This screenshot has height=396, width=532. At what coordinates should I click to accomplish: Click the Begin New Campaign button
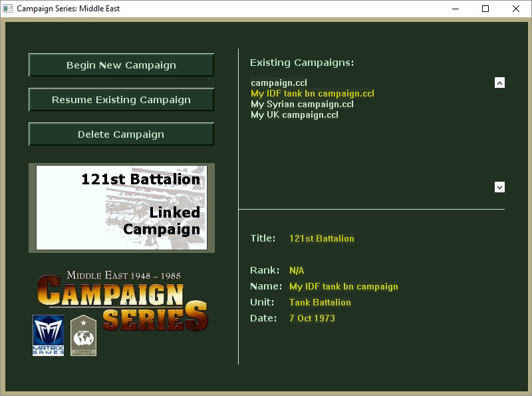(x=121, y=65)
